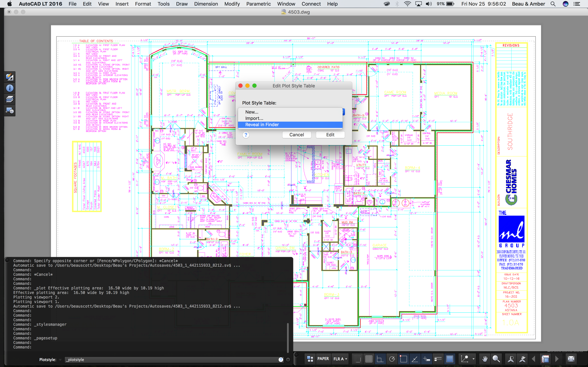The height and width of the screenshot is (367, 588).
Task: Open the Reference Manager icon in sidebar
Action: coord(10,111)
